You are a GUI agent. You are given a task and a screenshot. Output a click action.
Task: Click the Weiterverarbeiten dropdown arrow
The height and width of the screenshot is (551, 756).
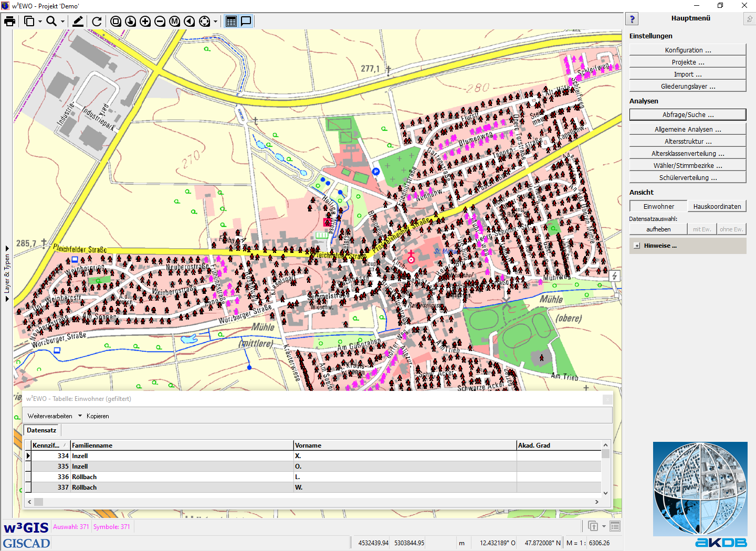pyautogui.click(x=80, y=416)
